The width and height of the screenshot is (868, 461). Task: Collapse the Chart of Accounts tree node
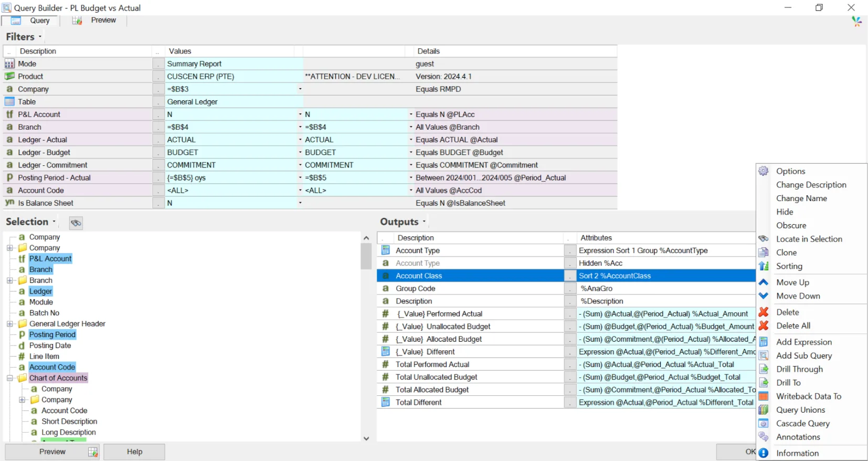click(x=10, y=378)
